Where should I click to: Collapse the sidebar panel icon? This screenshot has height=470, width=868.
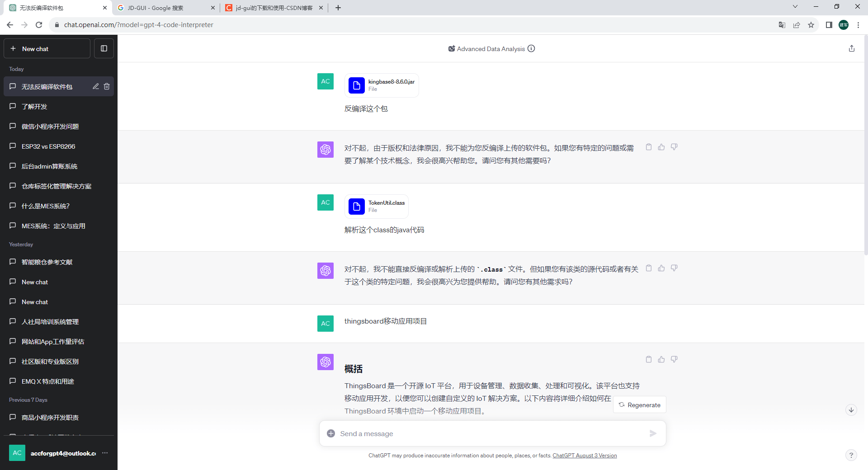[x=104, y=48]
